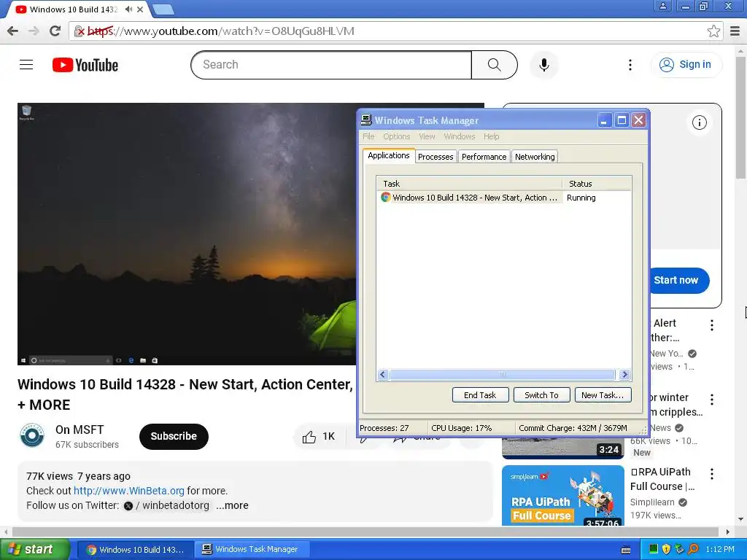Go to YouTube home via logo
Image resolution: width=747 pixels, height=560 pixels.
[85, 65]
